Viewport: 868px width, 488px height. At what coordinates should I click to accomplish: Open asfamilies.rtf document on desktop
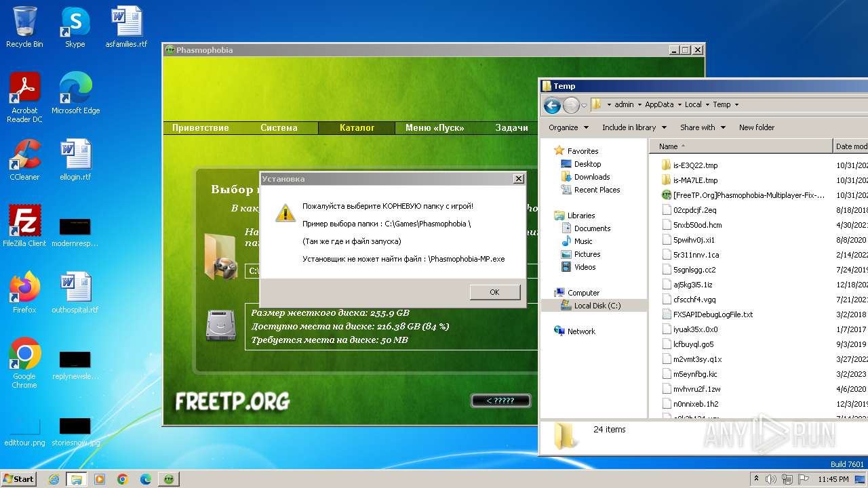126,27
